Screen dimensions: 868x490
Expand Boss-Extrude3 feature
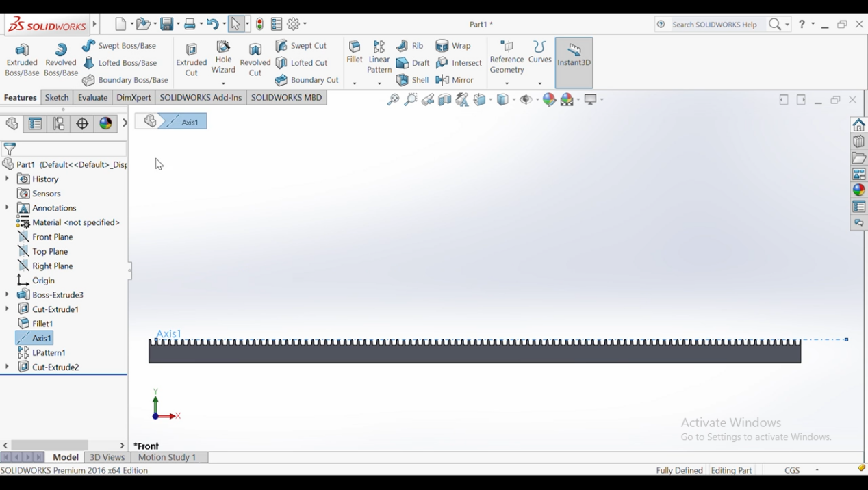coord(7,295)
